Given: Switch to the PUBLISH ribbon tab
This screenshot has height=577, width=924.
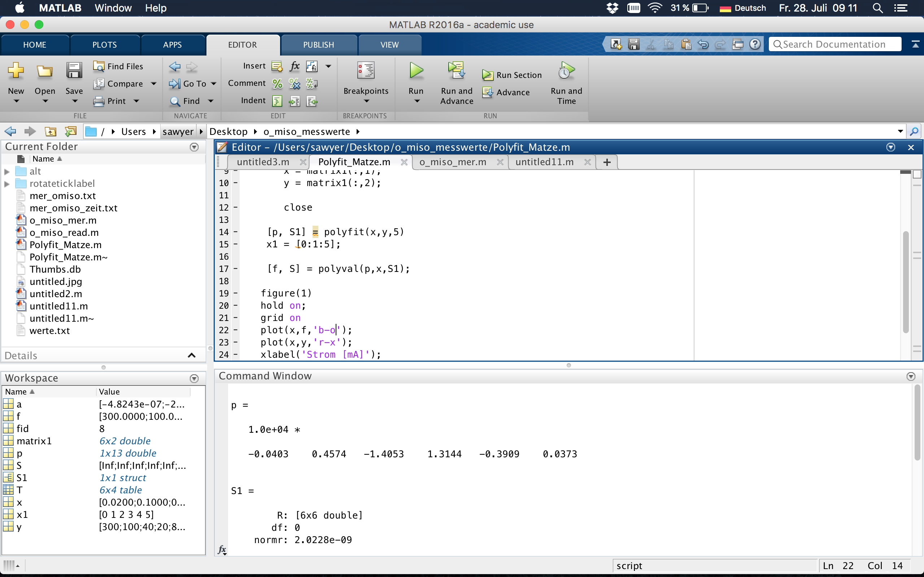Looking at the screenshot, I should [x=318, y=45].
